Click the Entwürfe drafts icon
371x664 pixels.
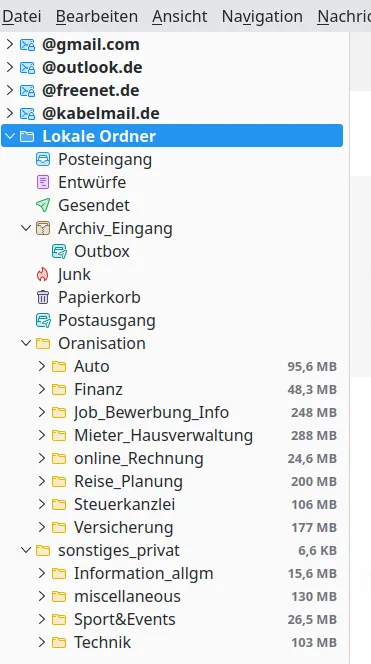(43, 183)
